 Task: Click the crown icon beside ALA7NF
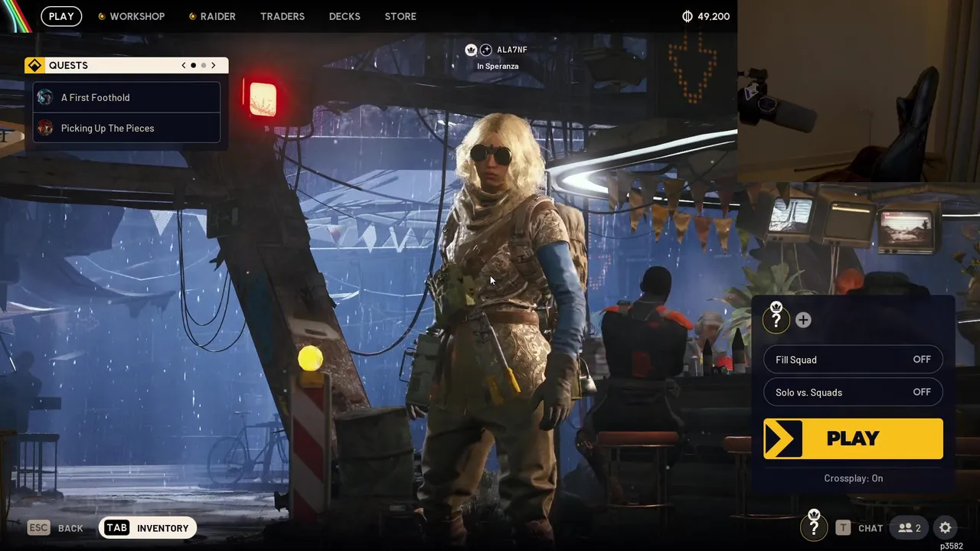tap(471, 50)
